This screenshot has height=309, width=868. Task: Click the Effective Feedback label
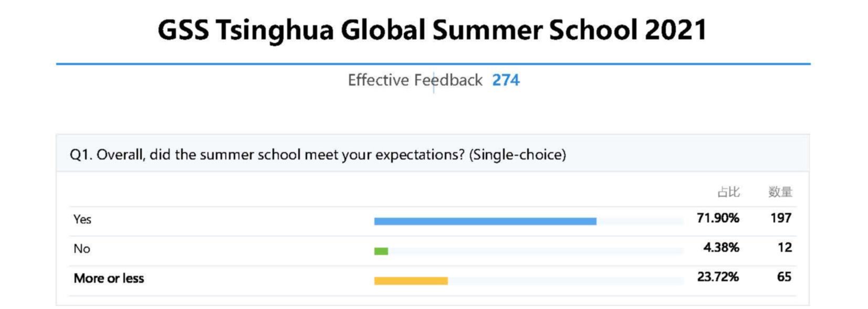(415, 80)
